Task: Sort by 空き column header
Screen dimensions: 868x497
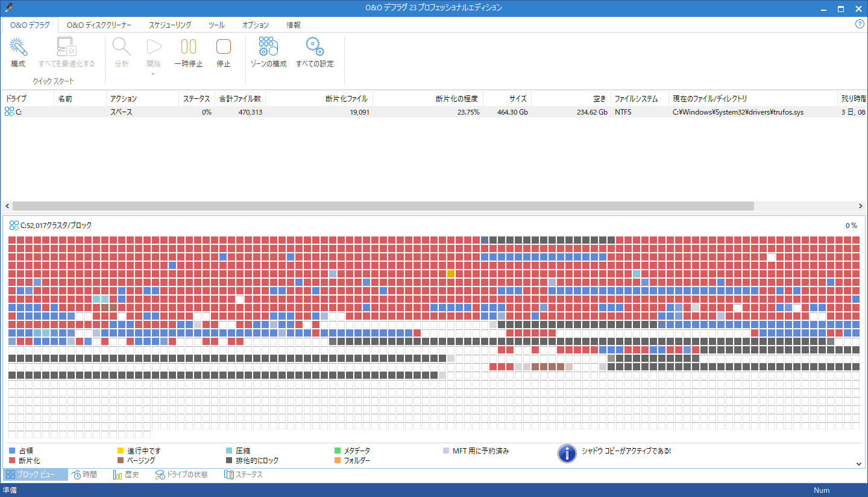Action: point(571,99)
